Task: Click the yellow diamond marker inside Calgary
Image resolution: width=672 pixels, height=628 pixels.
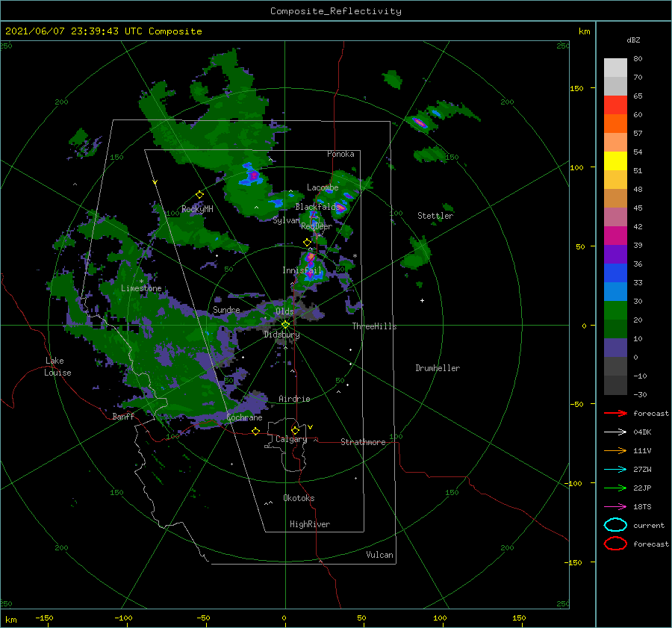Action: coord(295,430)
